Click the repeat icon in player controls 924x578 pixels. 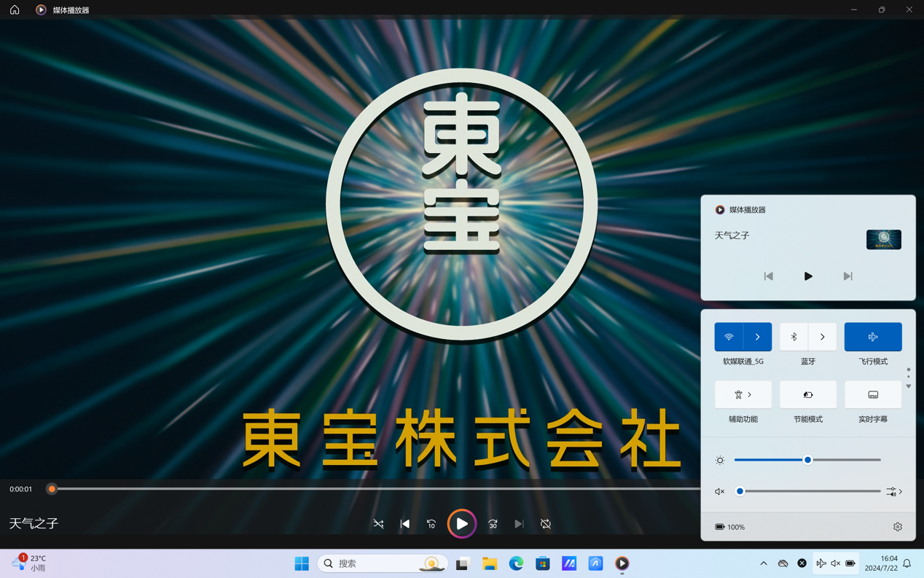pos(546,524)
